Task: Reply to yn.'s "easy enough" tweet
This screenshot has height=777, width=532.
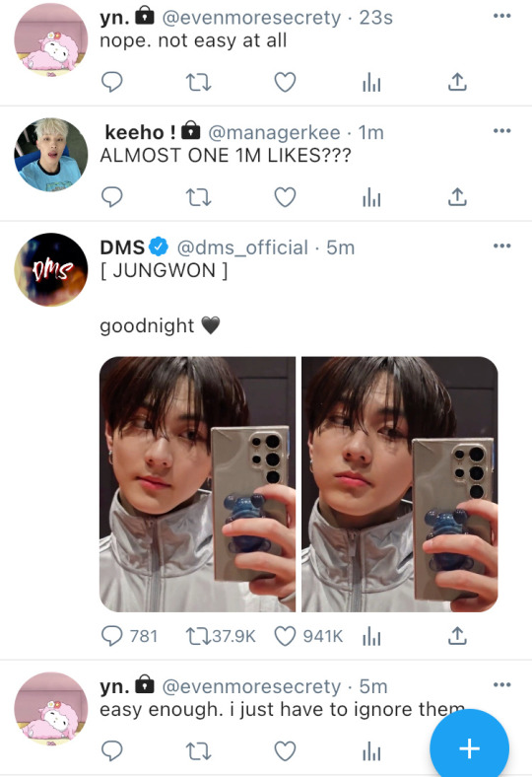Action: pyautogui.click(x=112, y=751)
